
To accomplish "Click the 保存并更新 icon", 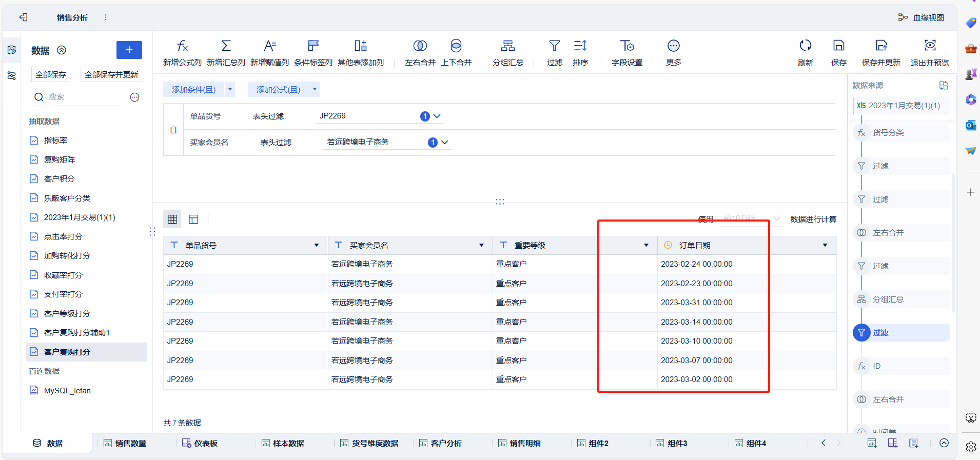I will (x=881, y=46).
